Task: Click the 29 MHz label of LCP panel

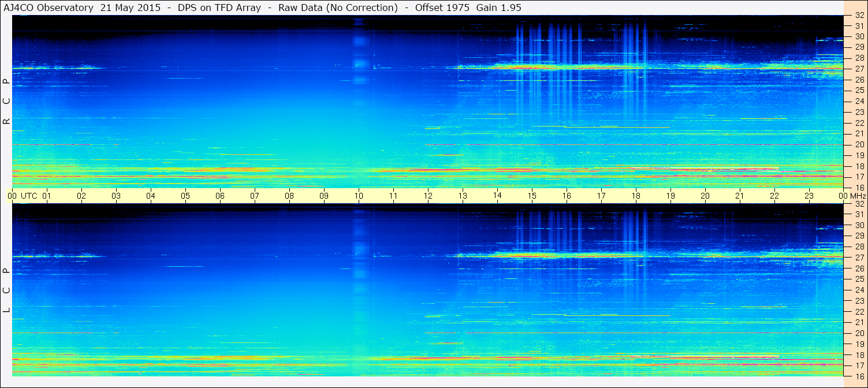Action: 859,236
